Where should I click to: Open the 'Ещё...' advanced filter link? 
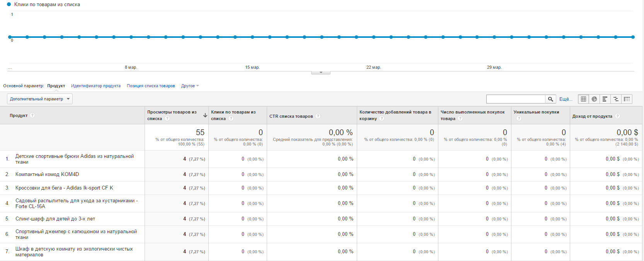[x=566, y=99]
